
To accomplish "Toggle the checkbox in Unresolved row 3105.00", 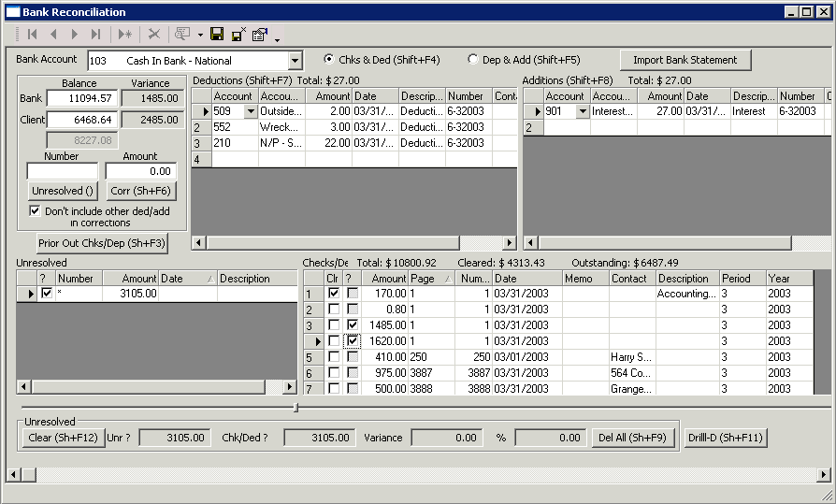I will (x=47, y=293).
